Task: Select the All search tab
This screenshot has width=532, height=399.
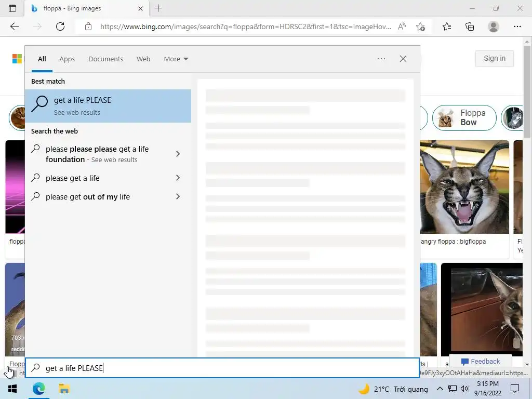Action: 42,59
